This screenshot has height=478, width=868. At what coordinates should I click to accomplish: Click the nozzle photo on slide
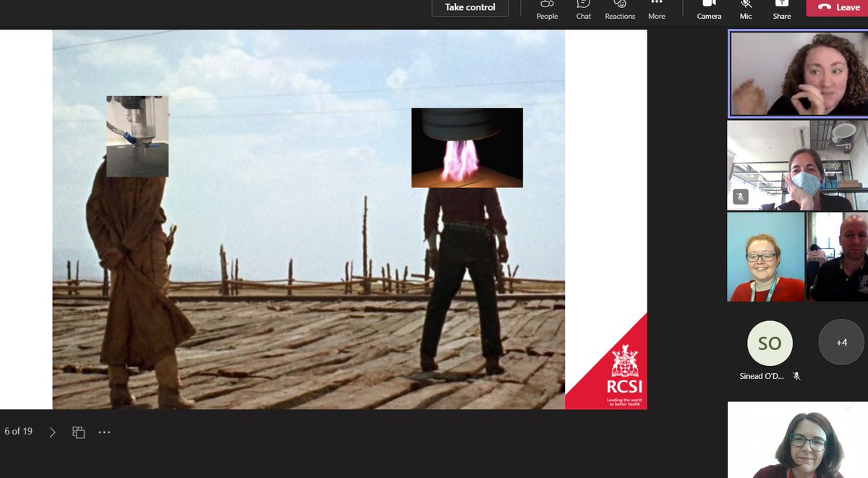[x=137, y=136]
